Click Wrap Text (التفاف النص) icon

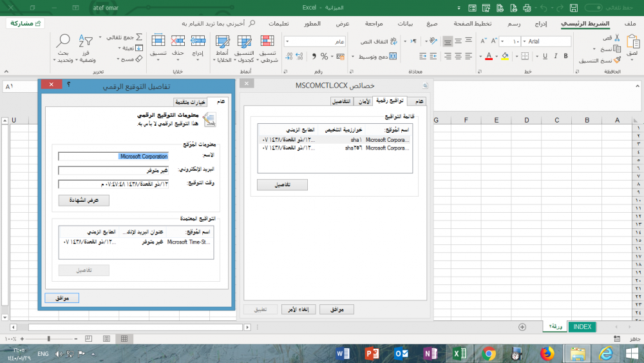pyautogui.click(x=393, y=41)
